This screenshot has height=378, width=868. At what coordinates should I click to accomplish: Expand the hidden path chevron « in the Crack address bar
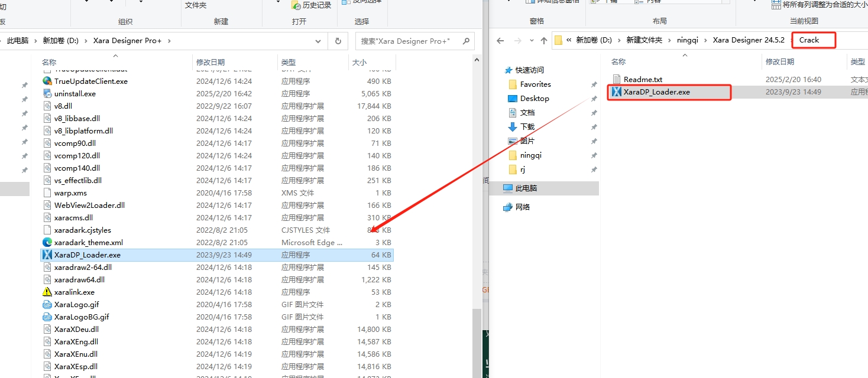coord(569,40)
